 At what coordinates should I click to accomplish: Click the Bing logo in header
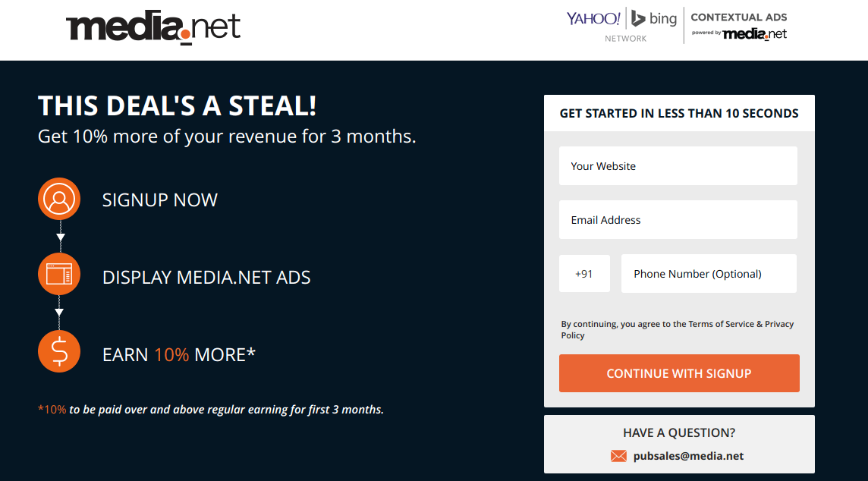coord(654,18)
